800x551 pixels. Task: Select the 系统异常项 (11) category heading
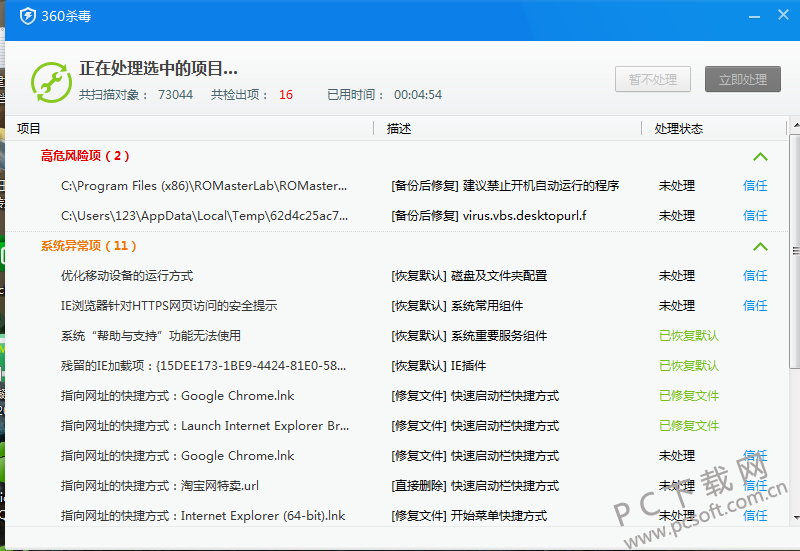tap(88, 246)
